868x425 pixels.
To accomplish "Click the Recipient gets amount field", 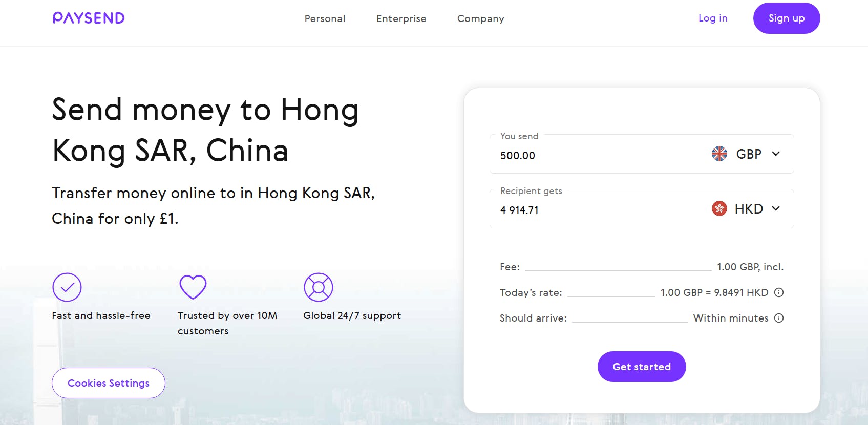I will click(x=589, y=210).
